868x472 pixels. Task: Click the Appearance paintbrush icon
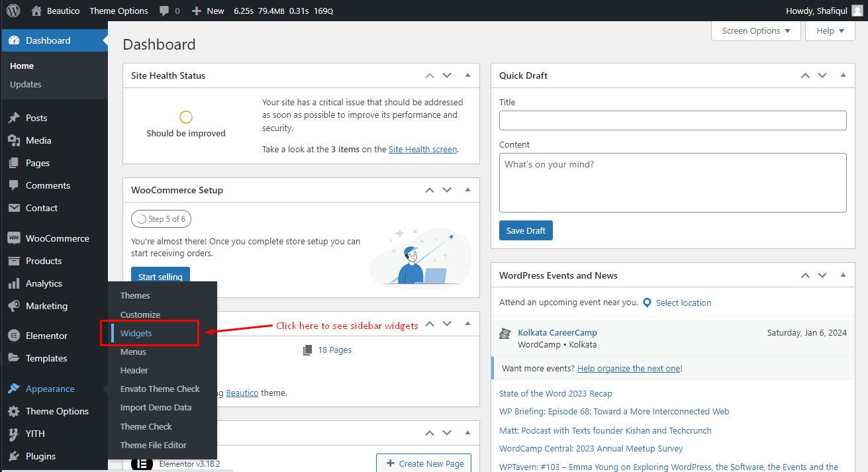pyautogui.click(x=14, y=389)
